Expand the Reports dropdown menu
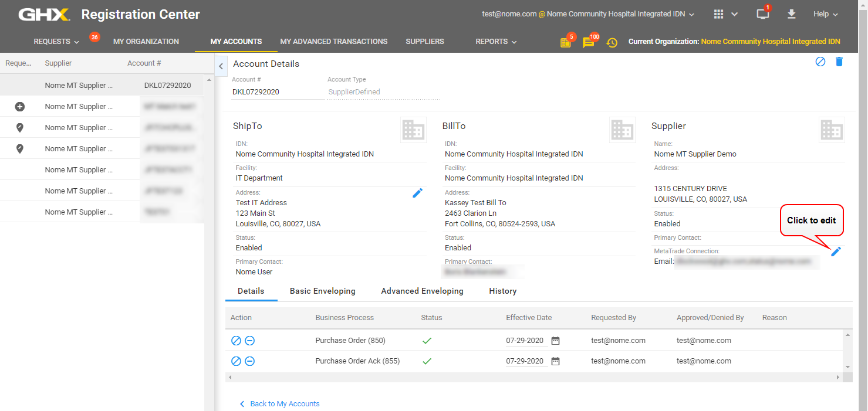This screenshot has height=411, width=868. (496, 42)
